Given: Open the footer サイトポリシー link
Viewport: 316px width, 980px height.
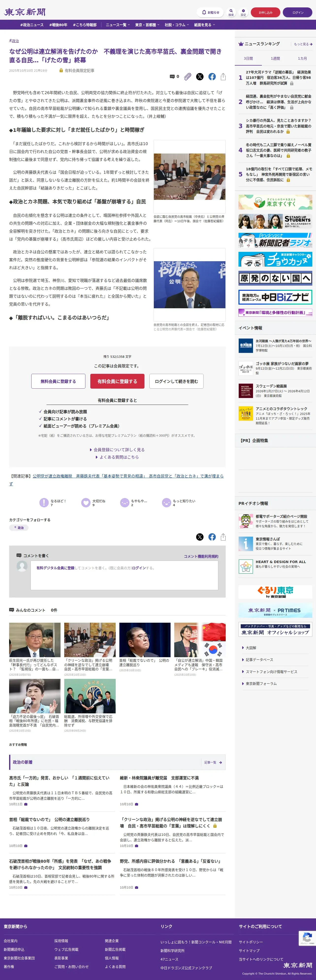Looking at the screenshot, I should click(251, 942).
